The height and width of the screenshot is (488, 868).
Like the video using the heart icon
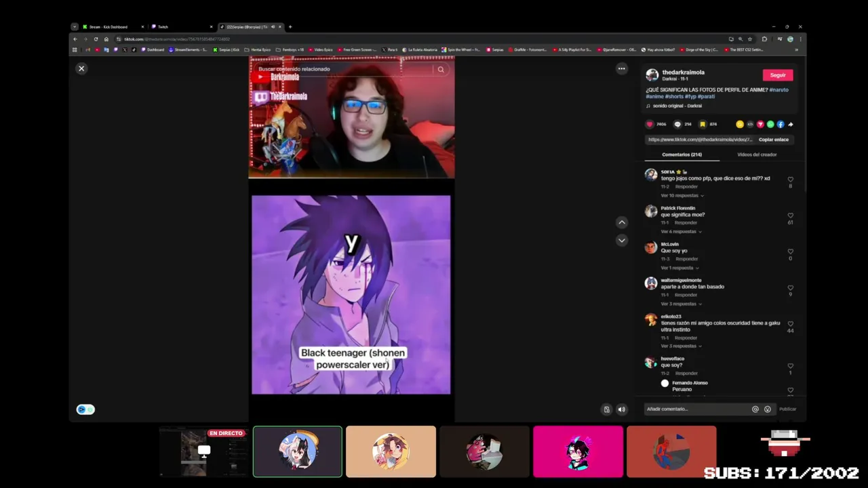650,124
